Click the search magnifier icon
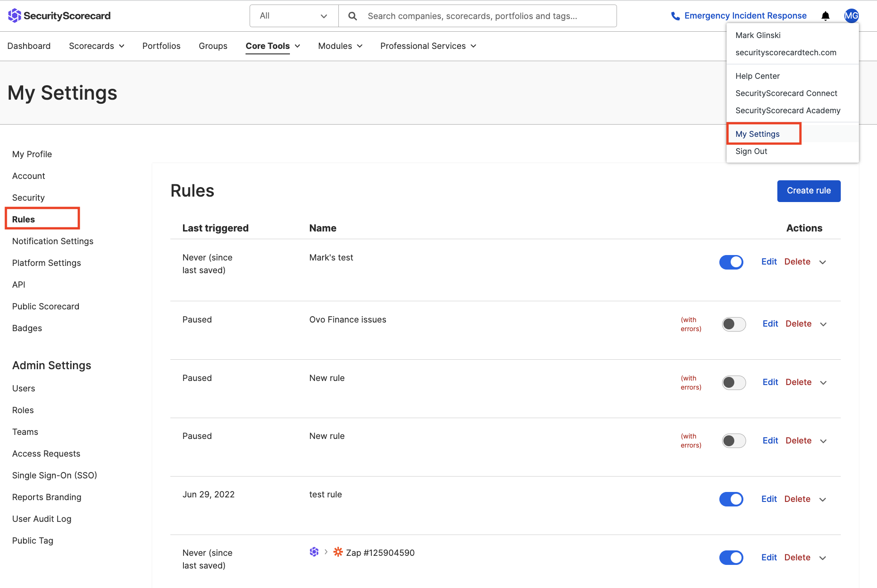 pos(352,16)
